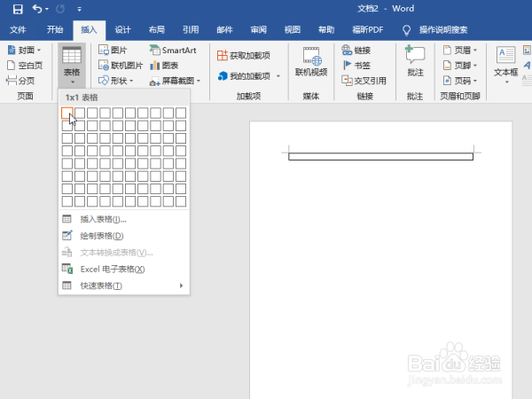Insert a 分页 page break
Screen dimensions: 532x399
click(x=21, y=81)
